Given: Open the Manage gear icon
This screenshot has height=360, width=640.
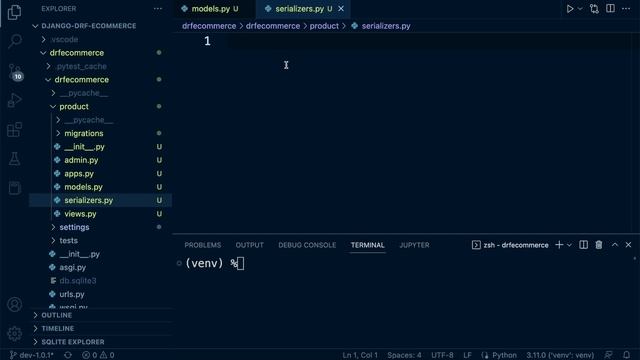Looking at the screenshot, I should 14,333.
